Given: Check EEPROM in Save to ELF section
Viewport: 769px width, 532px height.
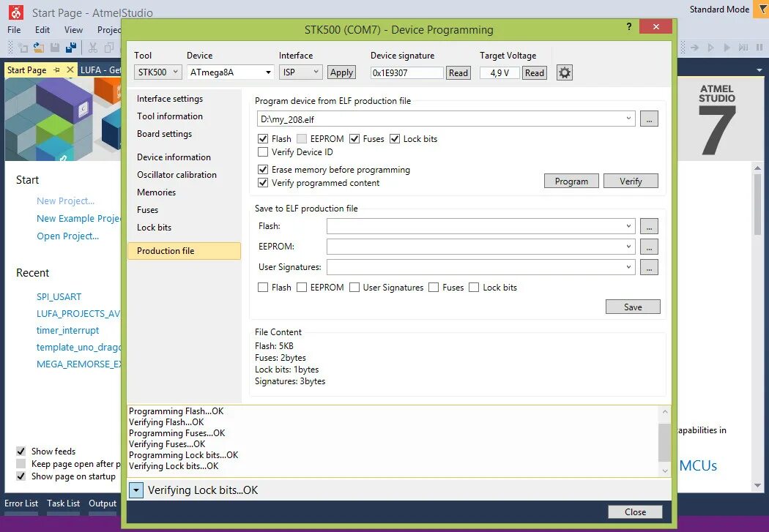Looking at the screenshot, I should [302, 288].
